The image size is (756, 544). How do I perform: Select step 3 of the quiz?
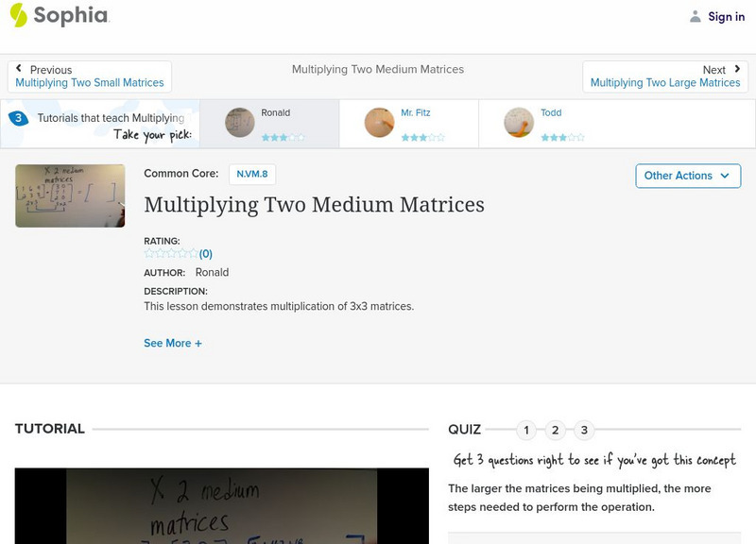(x=584, y=429)
